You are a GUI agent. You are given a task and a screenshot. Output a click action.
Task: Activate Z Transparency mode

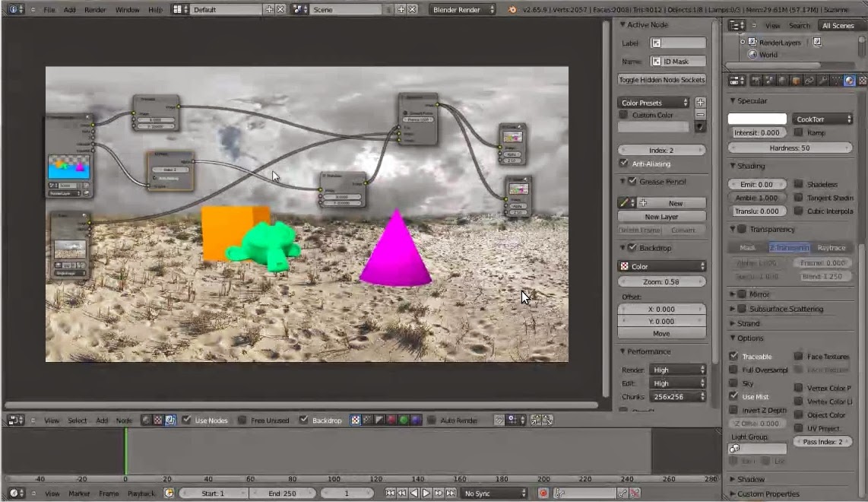791,247
